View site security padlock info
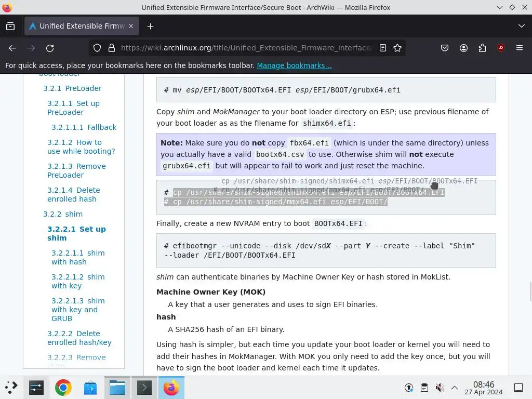 tap(112, 48)
